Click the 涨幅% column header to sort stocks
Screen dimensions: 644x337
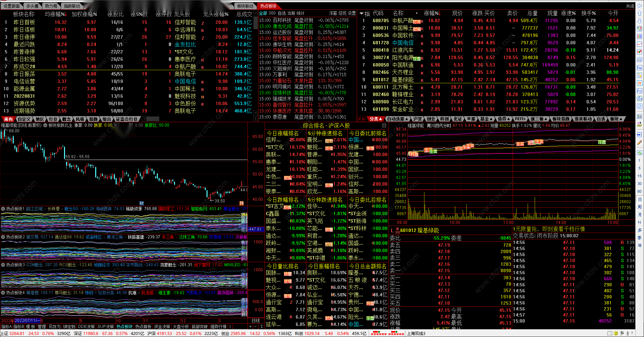click(x=432, y=13)
